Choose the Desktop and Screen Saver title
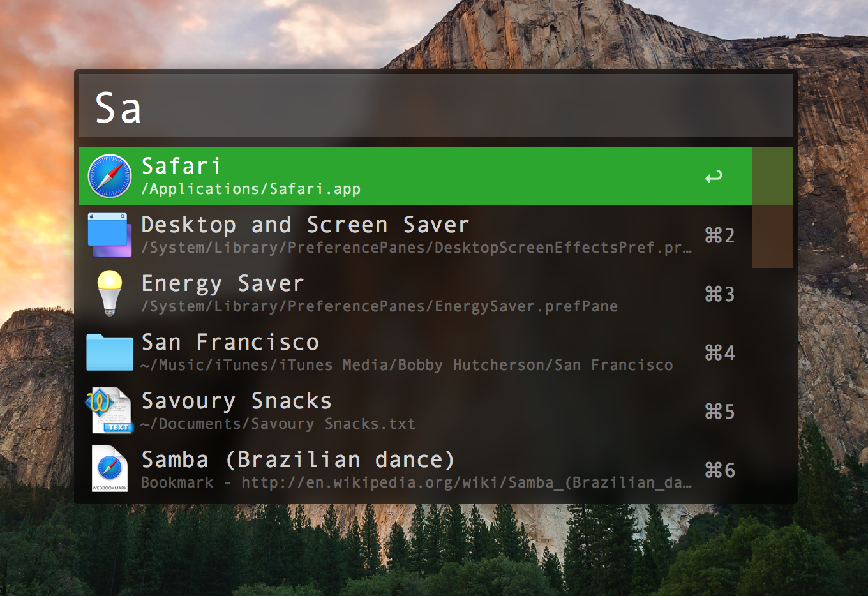 point(305,225)
